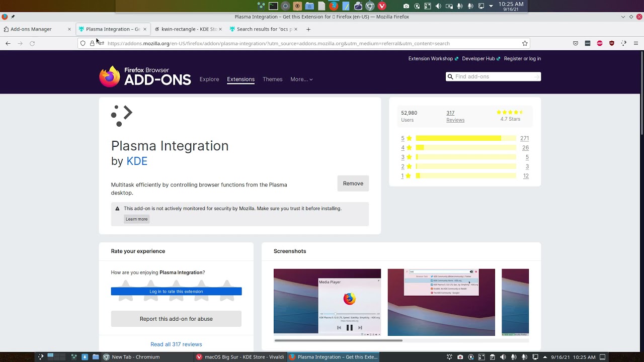Open the Pocket save icon in toolbar
644x362 pixels.
[x=576, y=43]
